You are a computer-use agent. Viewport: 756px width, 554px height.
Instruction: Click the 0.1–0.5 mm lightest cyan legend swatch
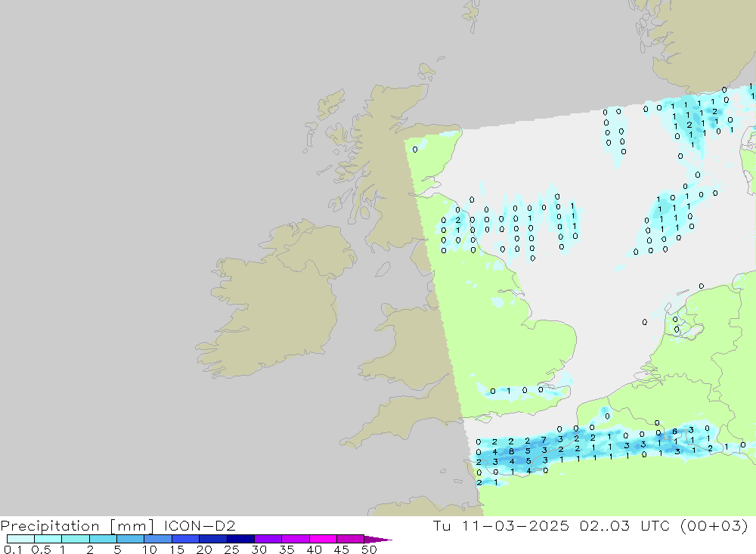tap(20, 539)
